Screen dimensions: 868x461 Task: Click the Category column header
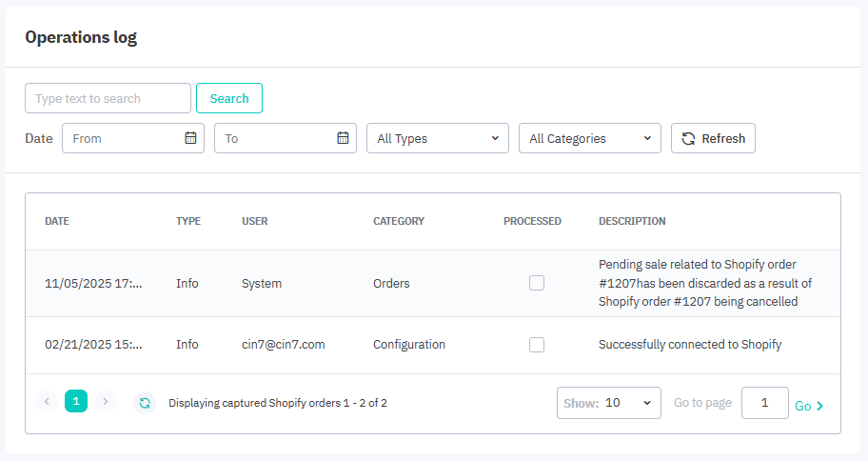399,221
